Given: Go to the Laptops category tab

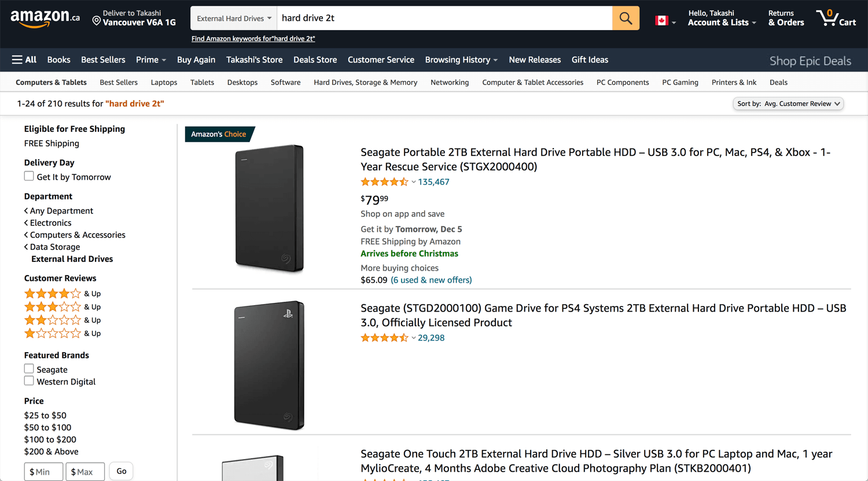Looking at the screenshot, I should (x=164, y=82).
